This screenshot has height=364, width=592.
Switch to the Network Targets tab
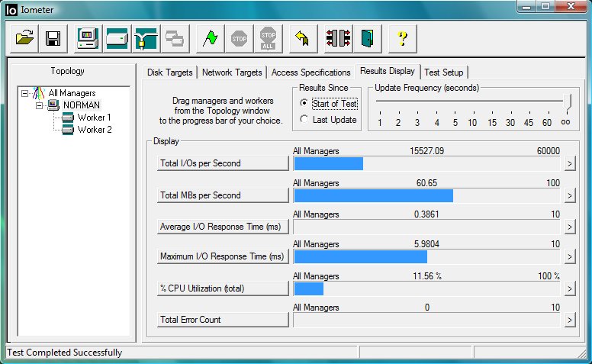(x=232, y=72)
